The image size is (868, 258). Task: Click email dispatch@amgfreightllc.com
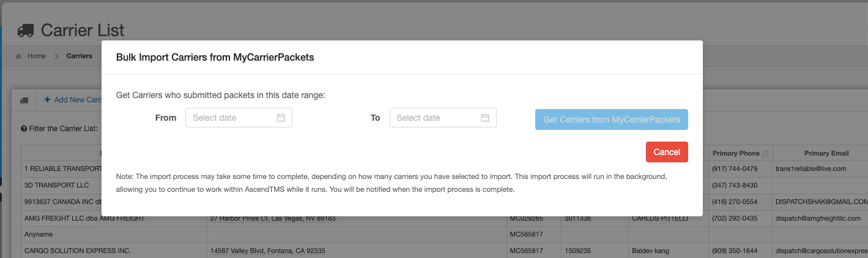(820, 218)
